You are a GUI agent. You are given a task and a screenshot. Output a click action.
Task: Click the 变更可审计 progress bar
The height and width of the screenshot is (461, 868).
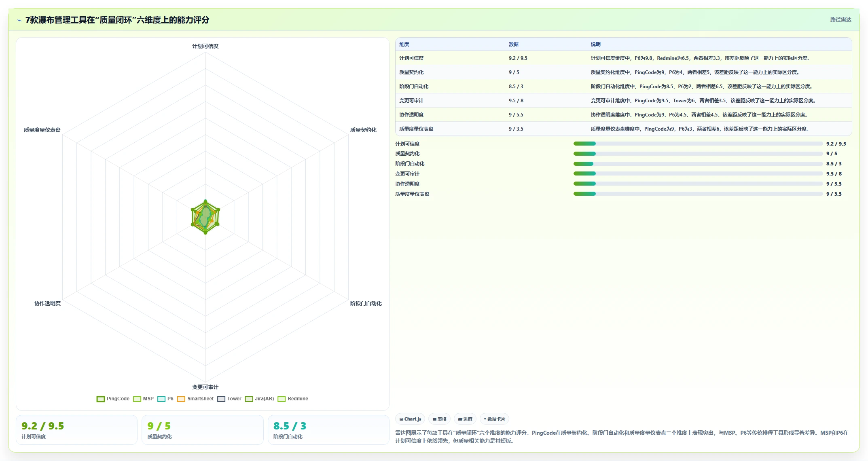[x=698, y=173]
